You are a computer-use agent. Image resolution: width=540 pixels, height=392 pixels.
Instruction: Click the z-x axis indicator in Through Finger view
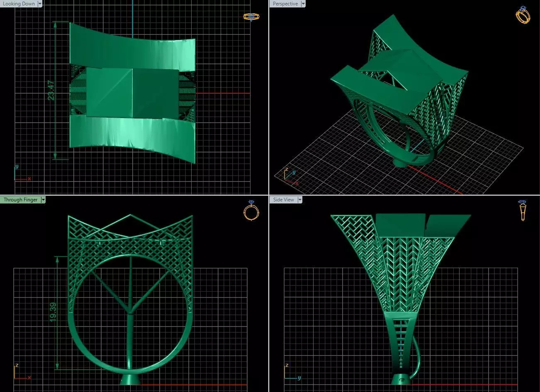coord(22,372)
